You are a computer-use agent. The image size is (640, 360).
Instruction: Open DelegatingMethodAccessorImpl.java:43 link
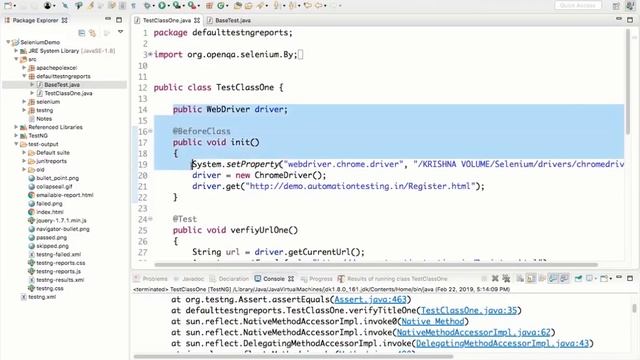click(502, 344)
